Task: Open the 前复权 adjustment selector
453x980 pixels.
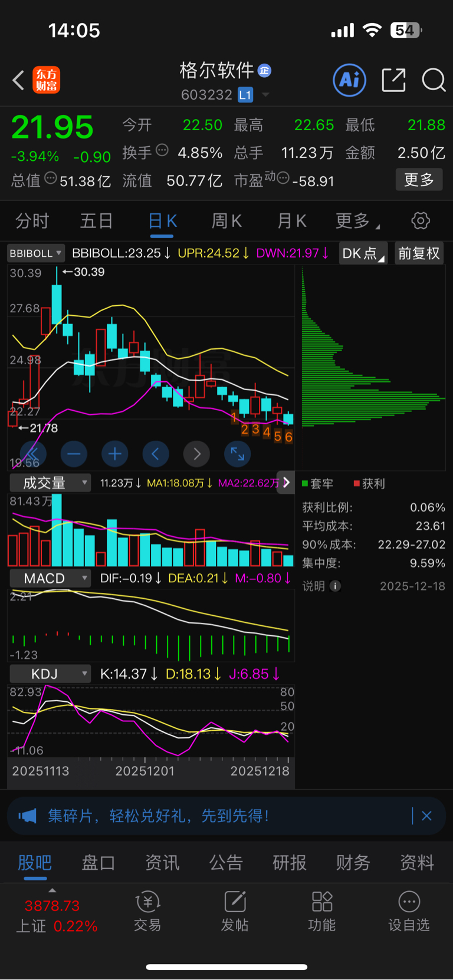Action: tap(419, 253)
